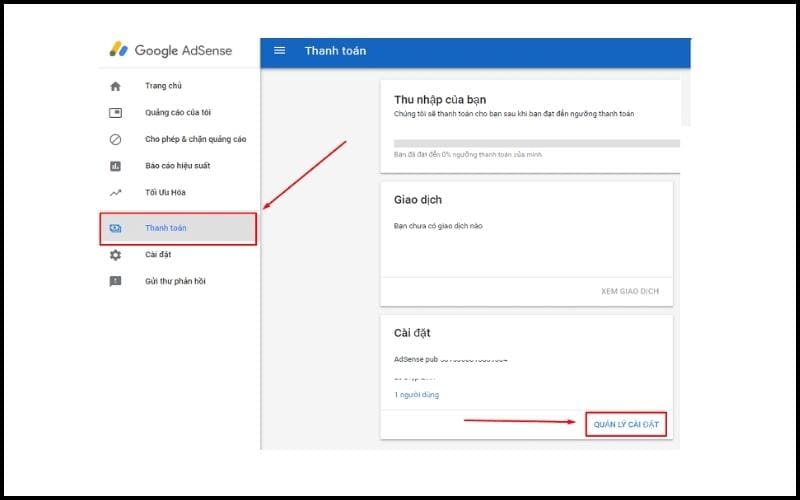The image size is (800, 500).
Task: Click QUẢN LÝ CÀI ĐẶT button
Action: click(x=626, y=424)
